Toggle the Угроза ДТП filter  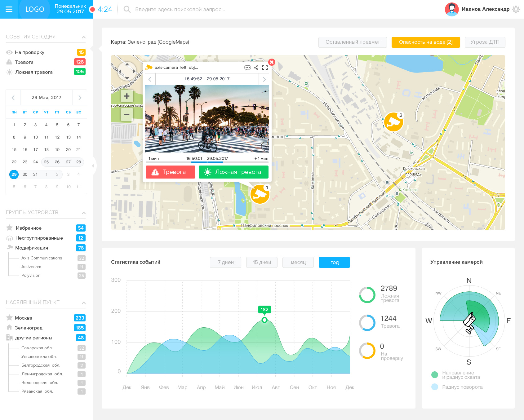[485, 42]
